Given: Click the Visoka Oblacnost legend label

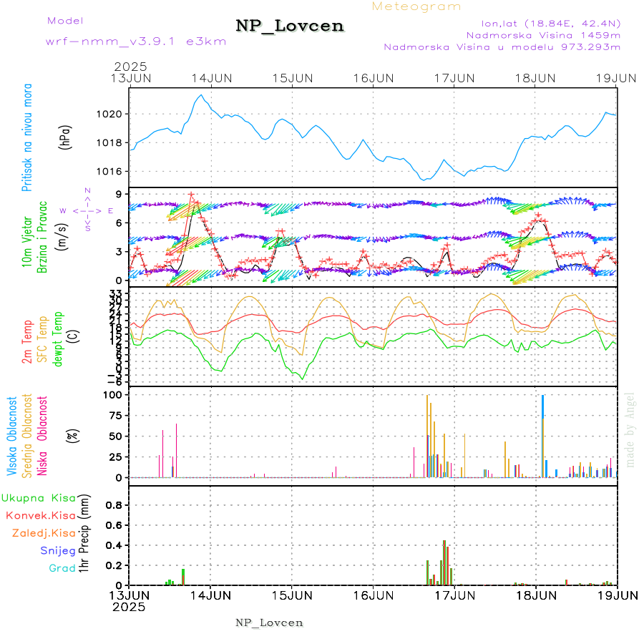Looking at the screenshot, I should [x=12, y=435].
